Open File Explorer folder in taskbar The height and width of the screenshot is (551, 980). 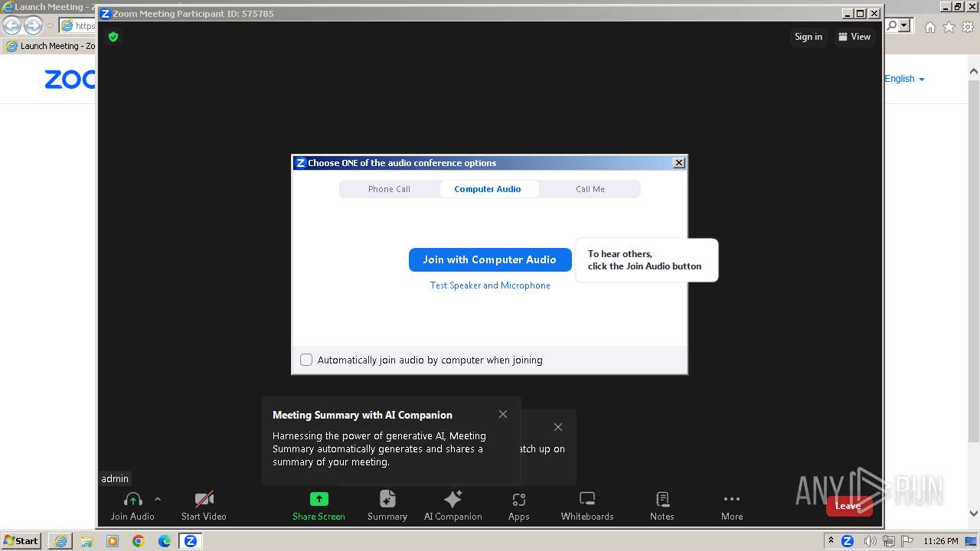click(87, 541)
